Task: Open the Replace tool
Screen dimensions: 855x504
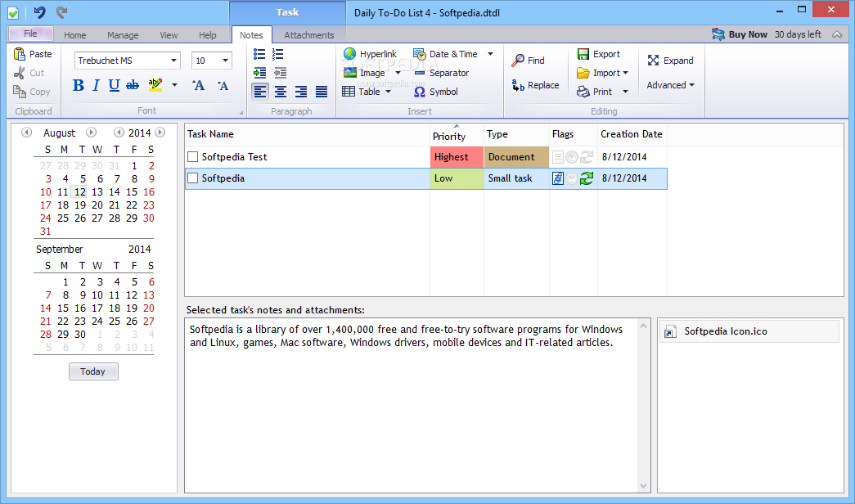Action: click(535, 85)
